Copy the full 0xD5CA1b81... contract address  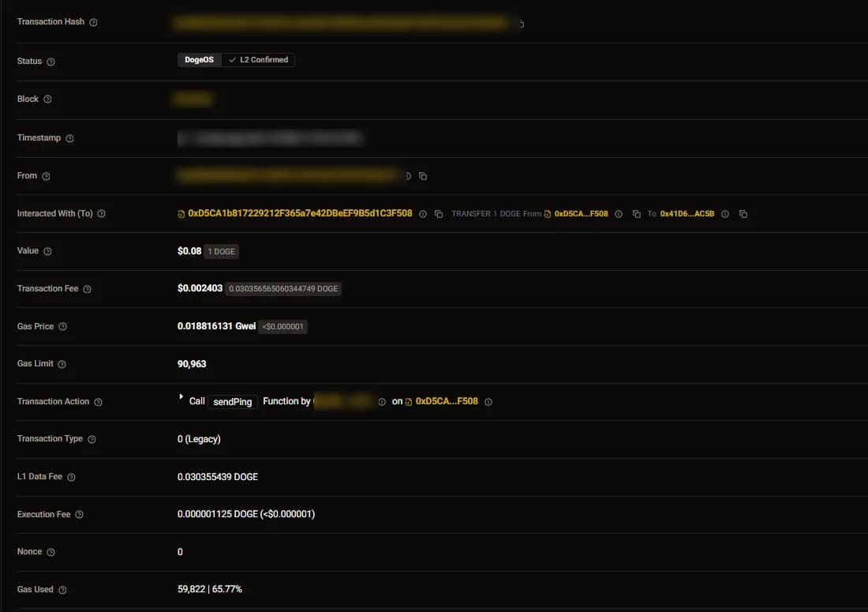point(439,214)
